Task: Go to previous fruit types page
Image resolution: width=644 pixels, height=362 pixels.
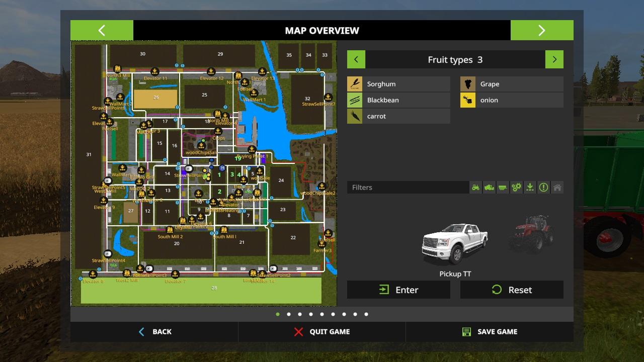Action: [x=356, y=59]
